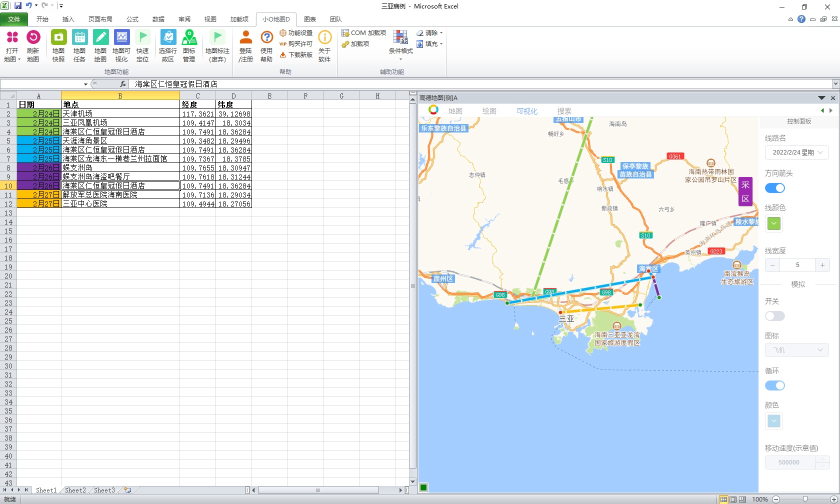This screenshot has width=840, height=504.
Task: Switch to the 页面布局 ribbon tab
Action: [x=100, y=19]
